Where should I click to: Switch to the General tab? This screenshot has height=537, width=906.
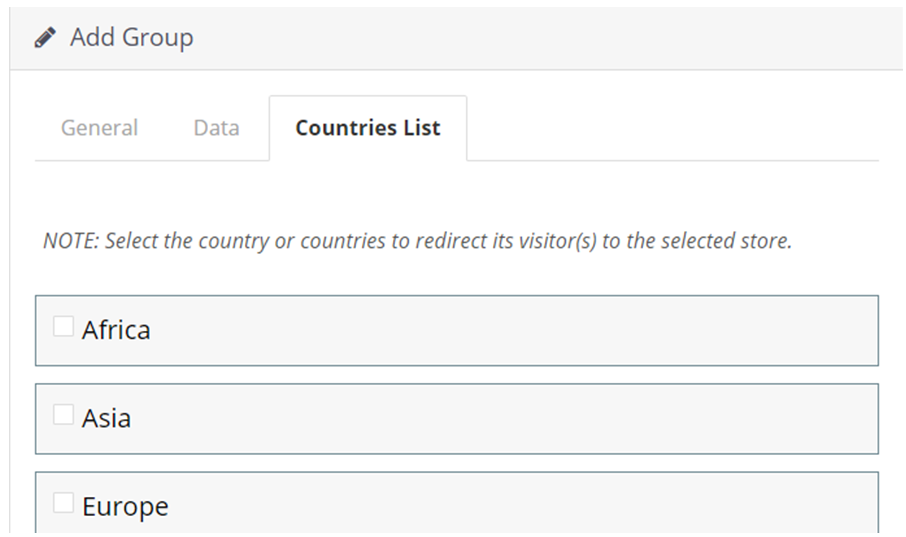coord(99,128)
